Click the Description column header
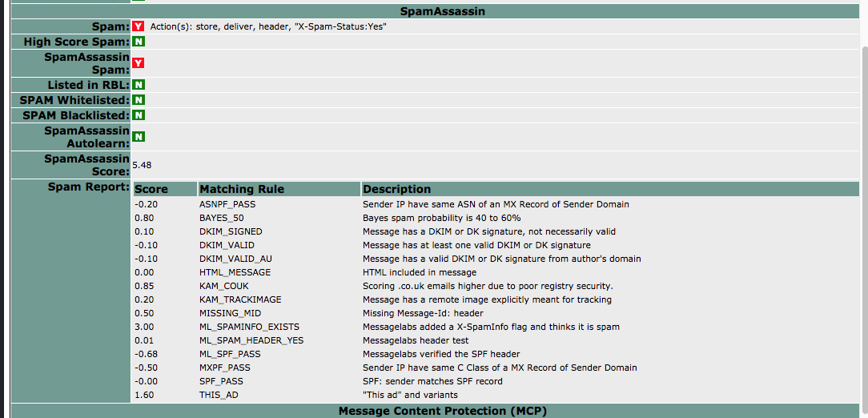The image size is (868, 418). pos(396,189)
